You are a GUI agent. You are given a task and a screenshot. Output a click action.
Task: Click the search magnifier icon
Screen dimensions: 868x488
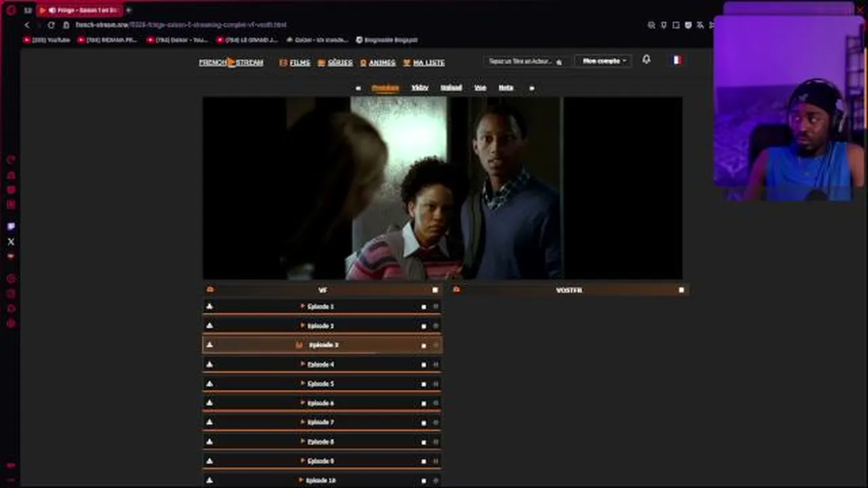(559, 62)
